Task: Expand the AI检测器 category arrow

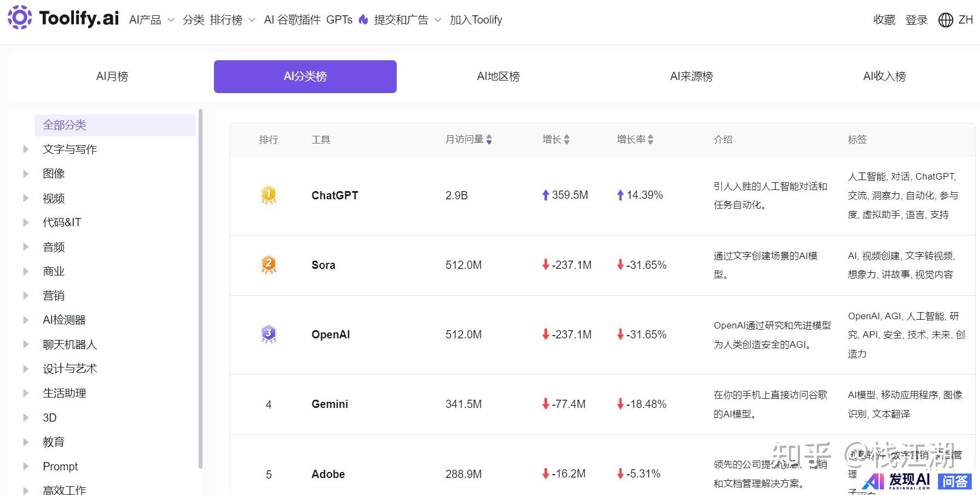Action: point(25,320)
